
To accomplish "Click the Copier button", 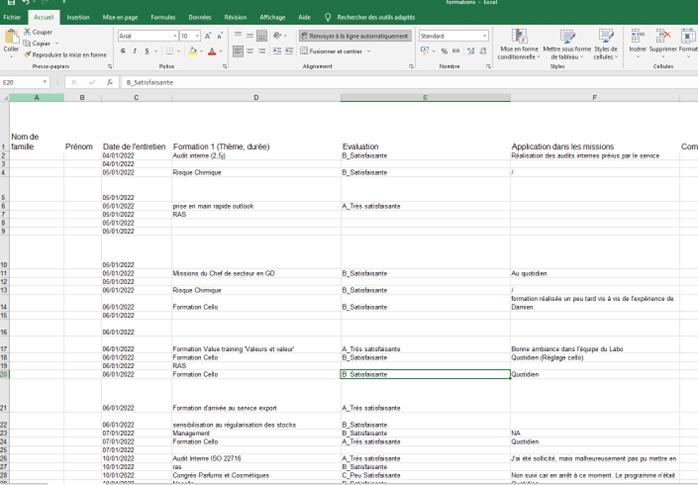I will click(x=37, y=43).
